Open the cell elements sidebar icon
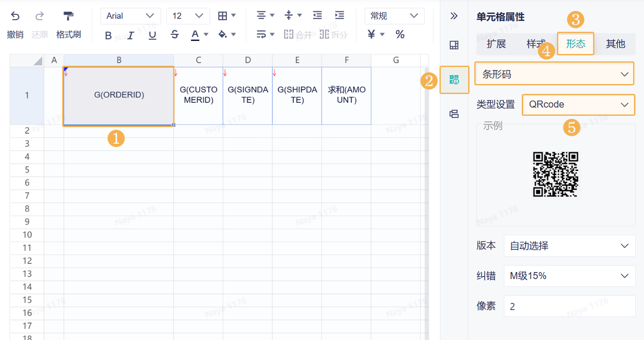Viewport: 644px width, 340px height. (454, 45)
